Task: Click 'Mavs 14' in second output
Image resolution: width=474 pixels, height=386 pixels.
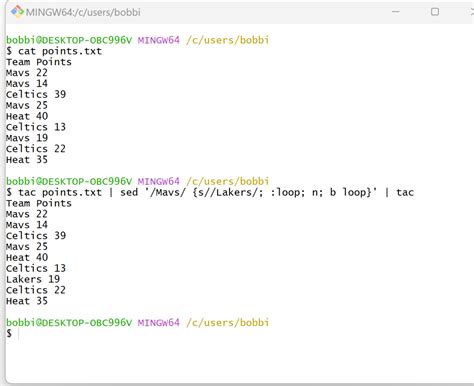Action: 27,225
